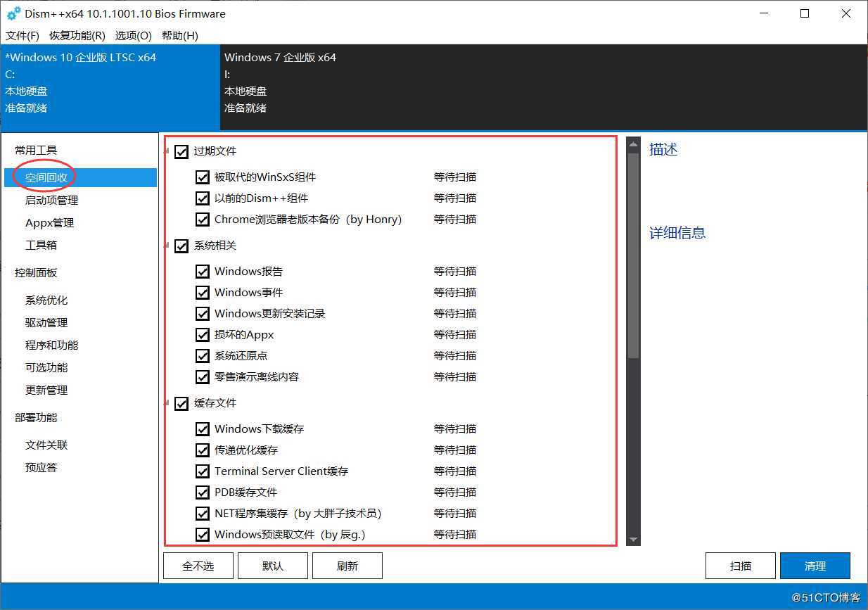Toggle the 系统相关 group checkbox
The image size is (868, 610).
[181, 246]
